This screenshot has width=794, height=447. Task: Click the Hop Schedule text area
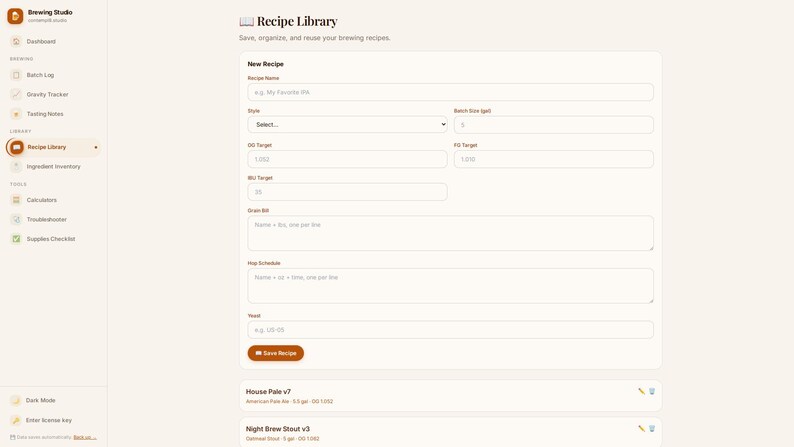(x=450, y=286)
